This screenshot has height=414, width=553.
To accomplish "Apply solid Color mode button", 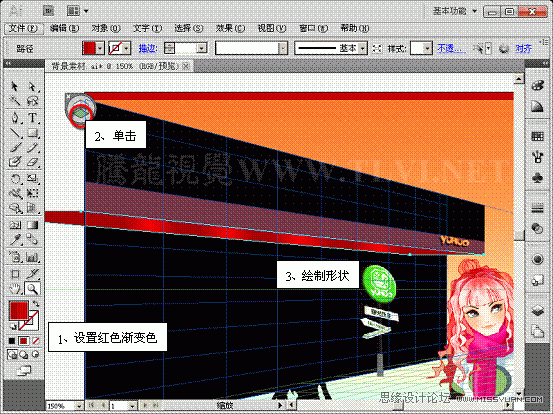I will (x=12, y=341).
